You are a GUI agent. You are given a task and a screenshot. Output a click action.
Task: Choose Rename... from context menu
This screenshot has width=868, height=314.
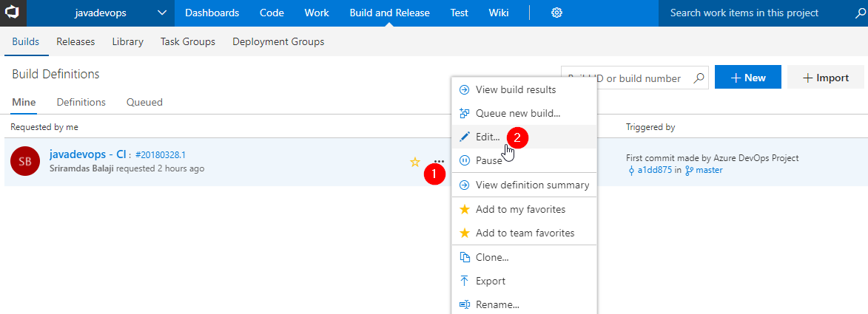coord(524,304)
